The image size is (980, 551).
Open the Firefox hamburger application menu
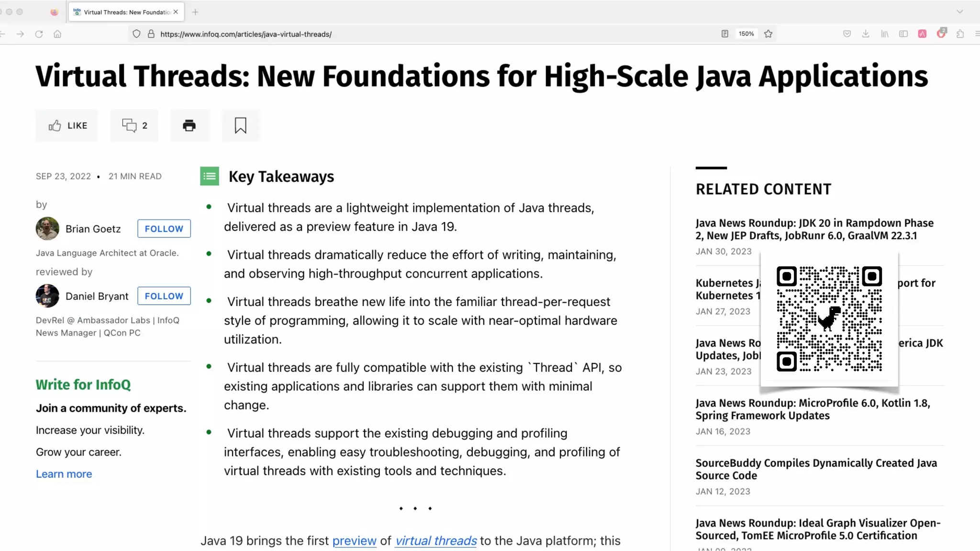[x=977, y=34]
